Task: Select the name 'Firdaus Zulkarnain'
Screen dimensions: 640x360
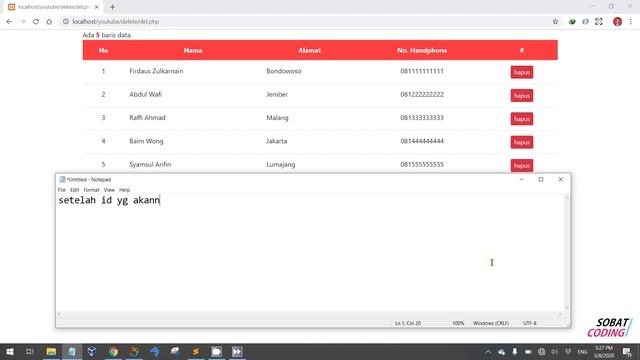Action: tap(156, 71)
